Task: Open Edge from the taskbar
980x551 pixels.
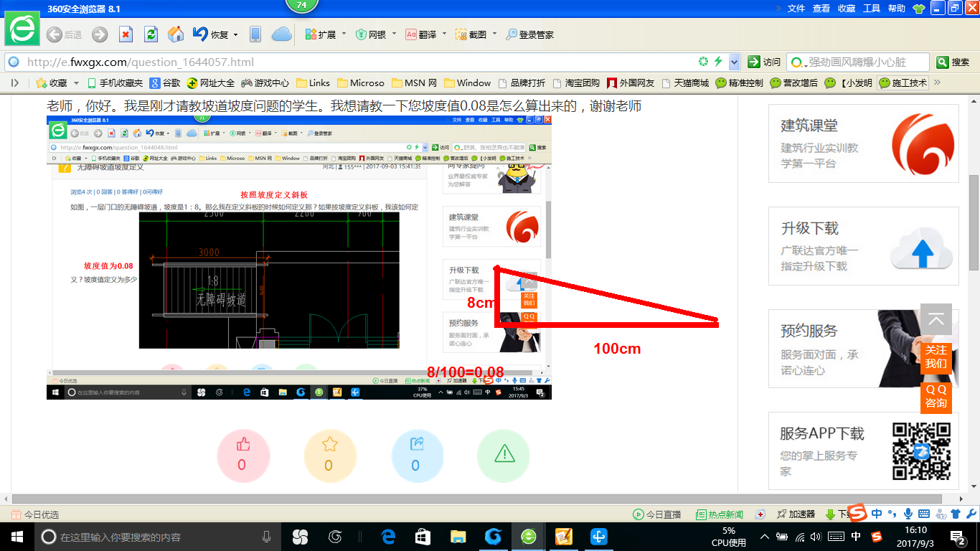Action: 388,537
